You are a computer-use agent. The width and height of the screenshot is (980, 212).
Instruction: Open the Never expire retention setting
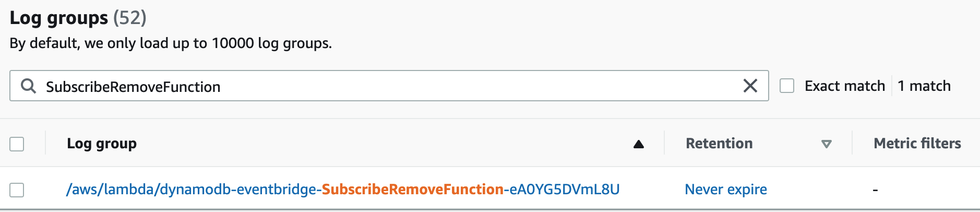(x=726, y=189)
